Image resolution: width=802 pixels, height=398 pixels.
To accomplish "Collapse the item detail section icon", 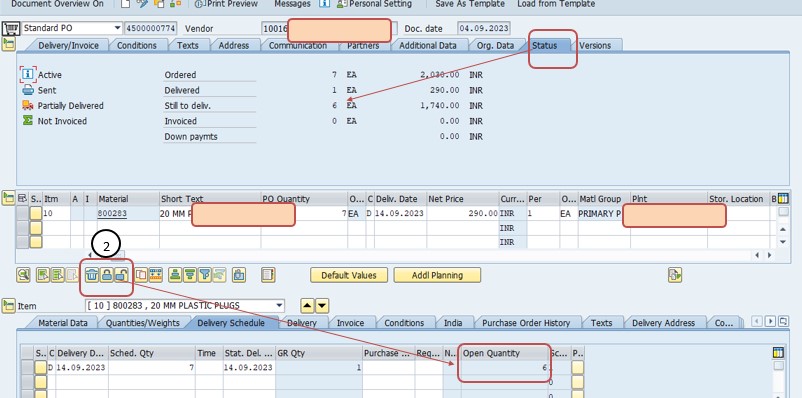I will (x=9, y=306).
